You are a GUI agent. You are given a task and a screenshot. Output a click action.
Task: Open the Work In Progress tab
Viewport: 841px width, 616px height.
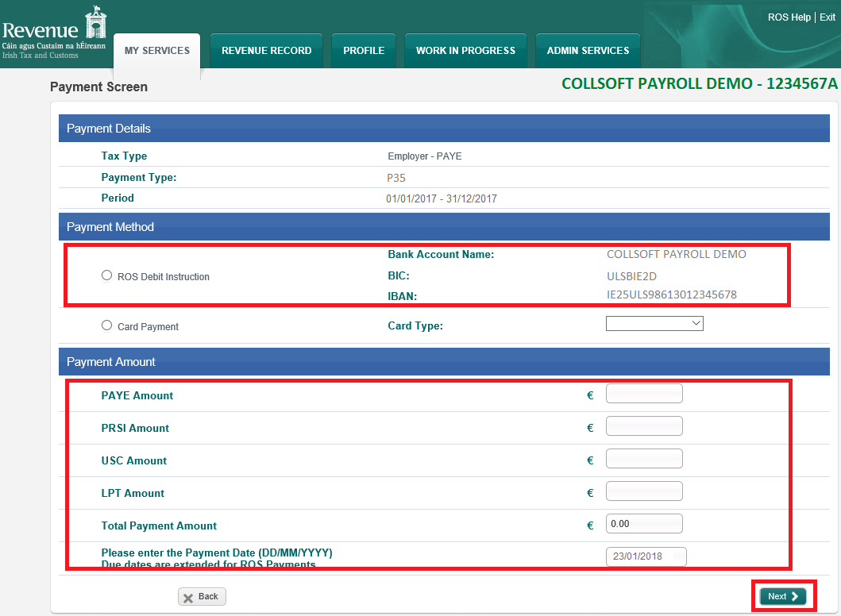click(x=465, y=51)
